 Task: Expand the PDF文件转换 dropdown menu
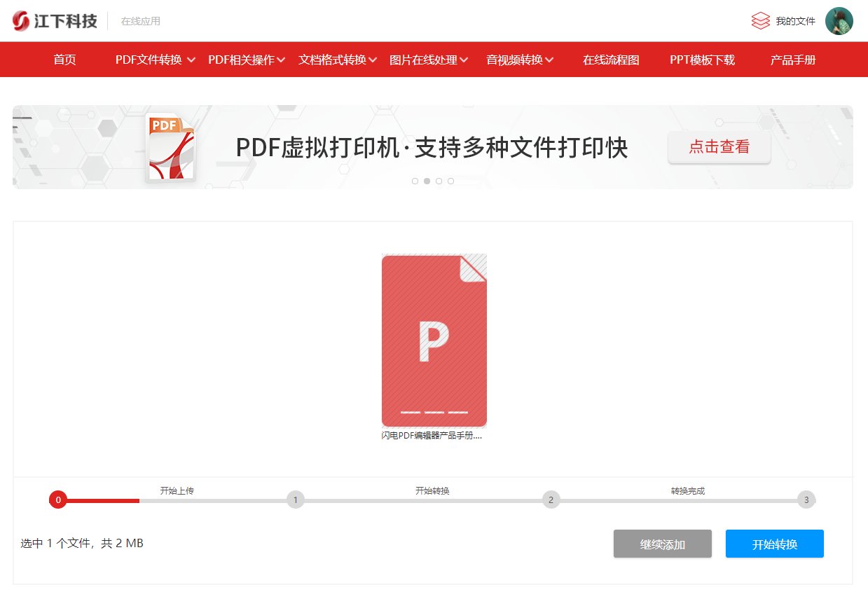[x=149, y=60]
